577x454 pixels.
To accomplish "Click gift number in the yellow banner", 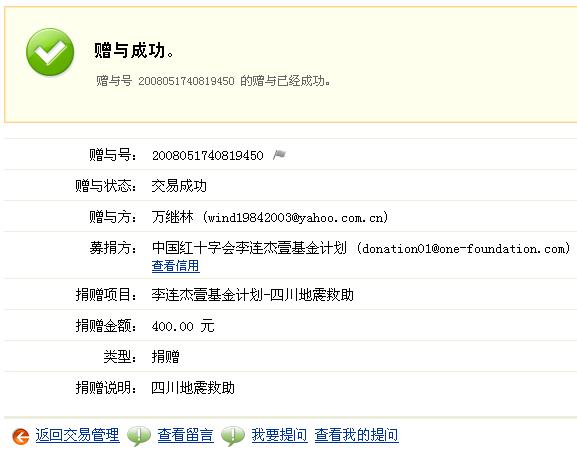I will (186, 81).
